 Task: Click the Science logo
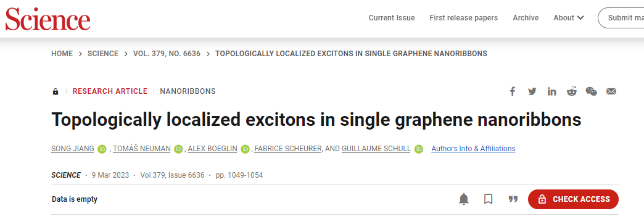click(x=47, y=19)
